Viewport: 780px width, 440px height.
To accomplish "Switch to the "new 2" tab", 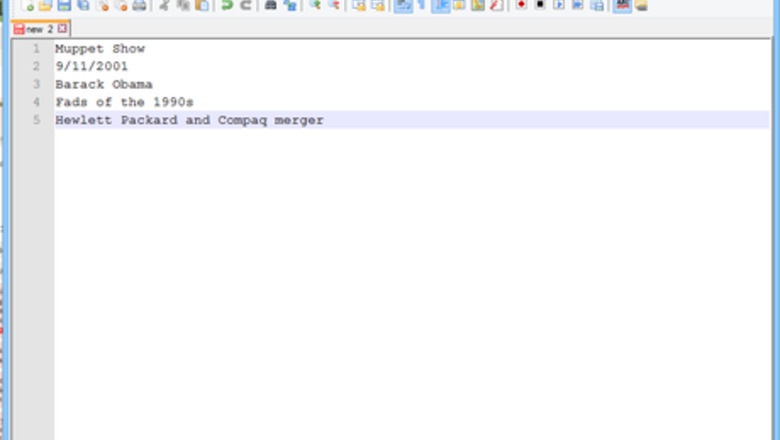I will [x=38, y=29].
